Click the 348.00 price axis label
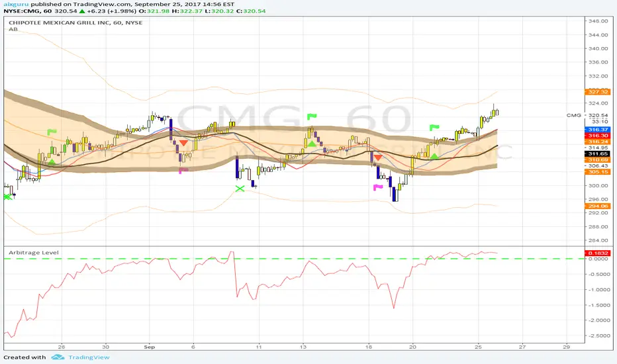 tap(598, 21)
